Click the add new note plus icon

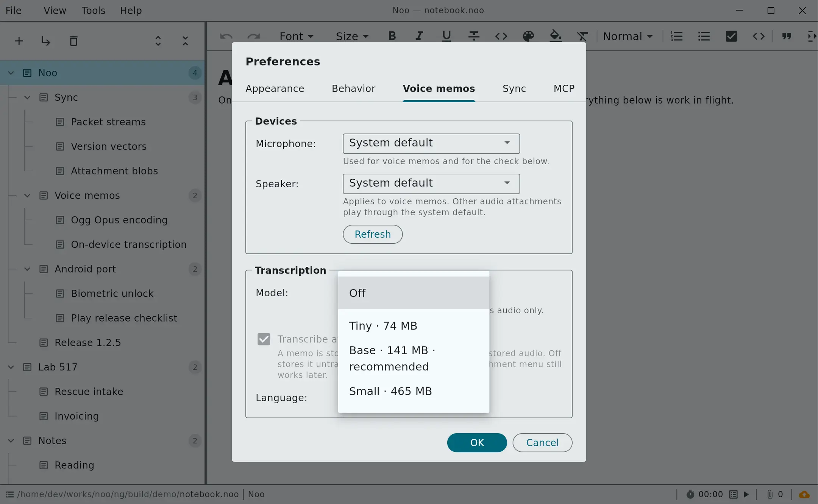(19, 41)
